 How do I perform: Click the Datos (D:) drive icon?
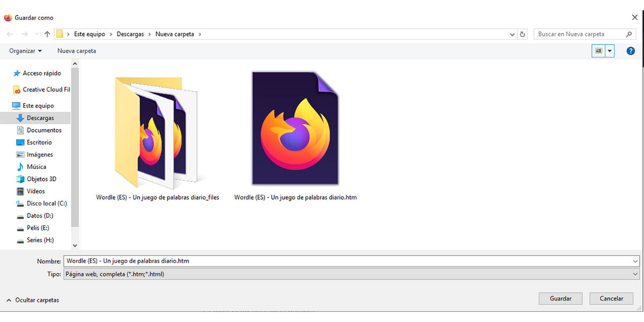click(20, 216)
